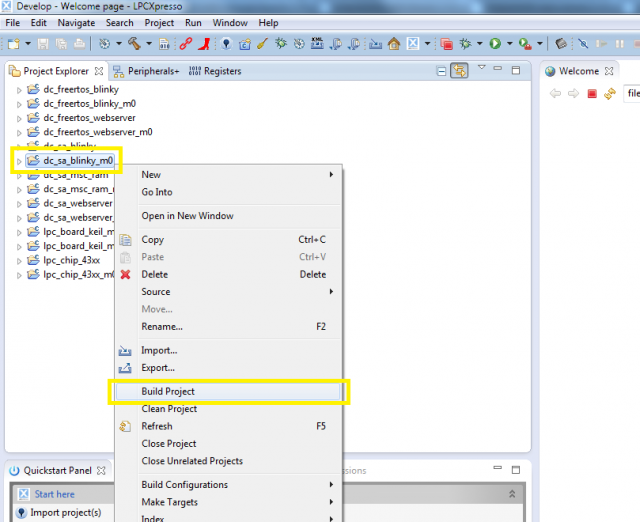Open the build configuration gear dropdown arrow
Viewport: 640px width, 522px height.
tap(119, 43)
